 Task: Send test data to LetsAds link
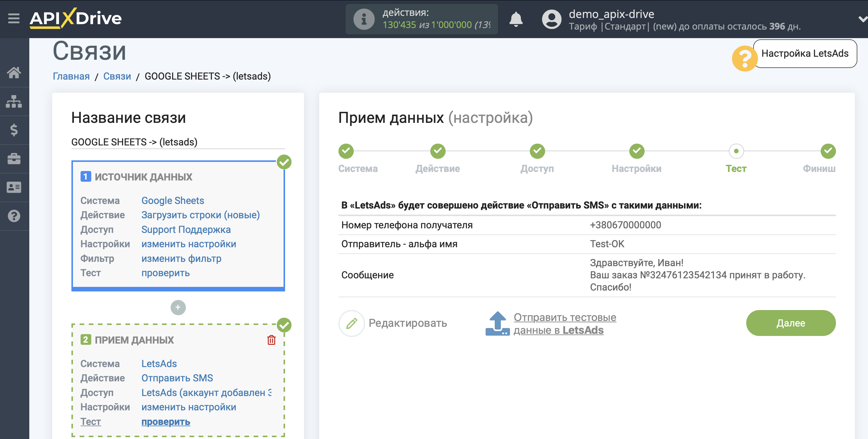[x=565, y=323]
